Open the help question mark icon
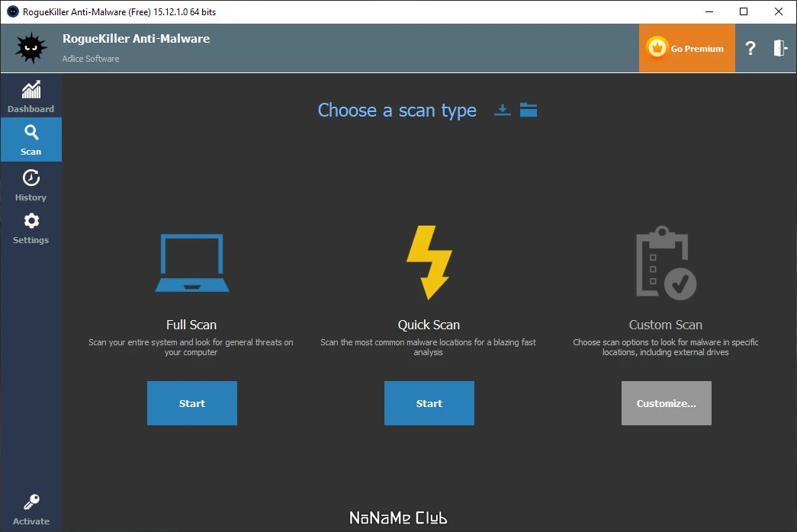The image size is (797, 532). [x=750, y=48]
